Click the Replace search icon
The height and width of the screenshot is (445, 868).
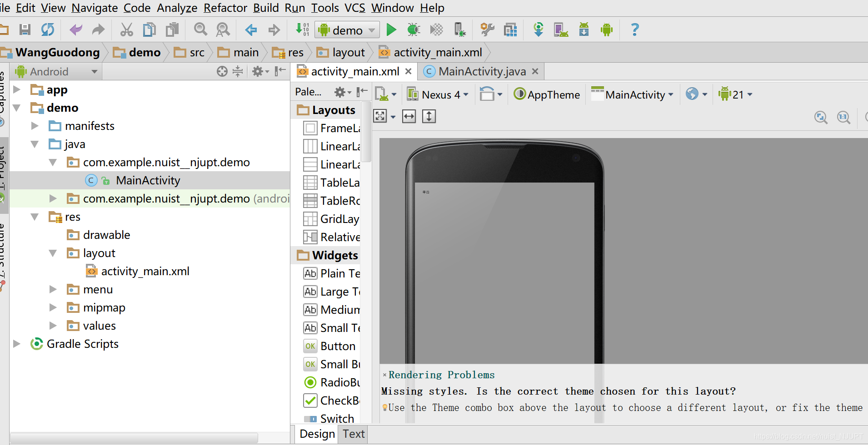coord(223,30)
